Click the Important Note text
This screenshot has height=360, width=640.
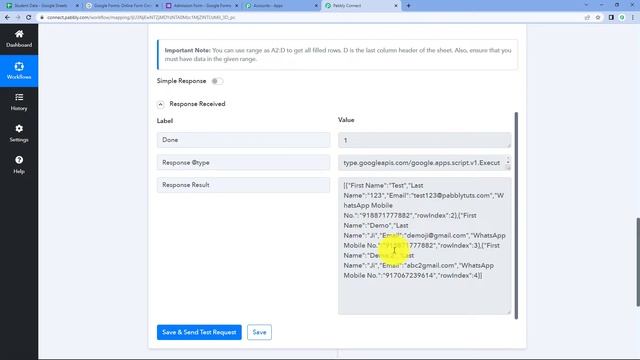(x=338, y=55)
